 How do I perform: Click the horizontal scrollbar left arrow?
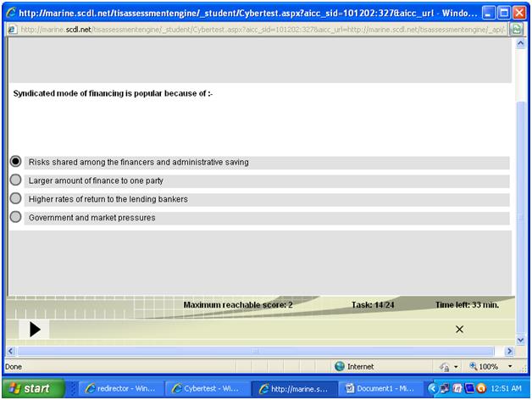point(11,351)
